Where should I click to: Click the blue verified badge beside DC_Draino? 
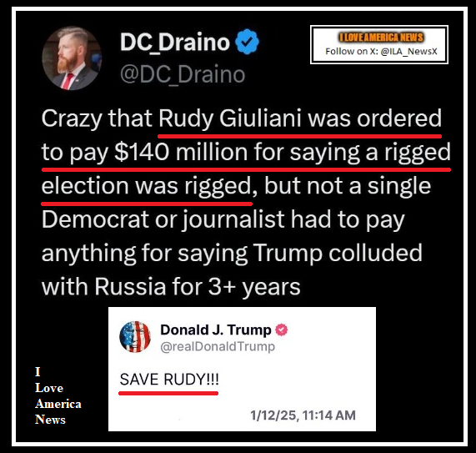click(x=247, y=42)
